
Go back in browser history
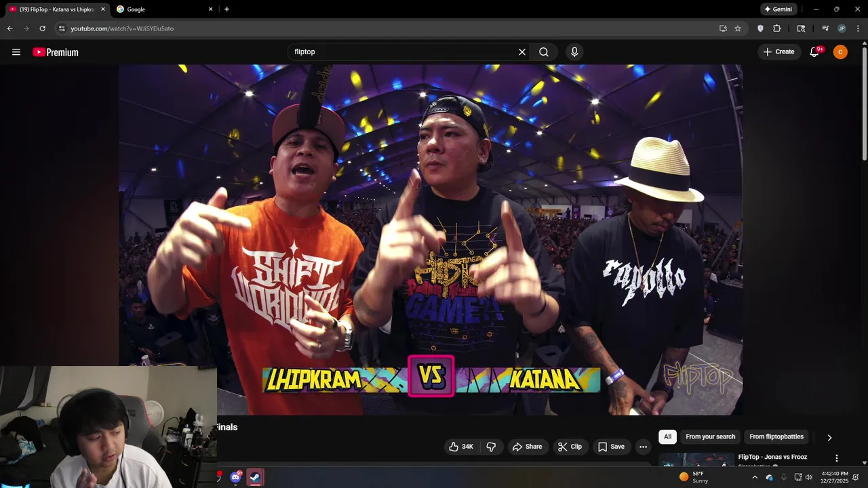pyautogui.click(x=9, y=28)
